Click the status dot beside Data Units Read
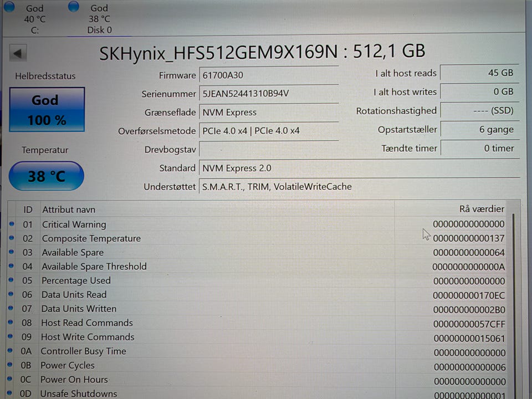Screen dimensions: 532x399 [11, 294]
